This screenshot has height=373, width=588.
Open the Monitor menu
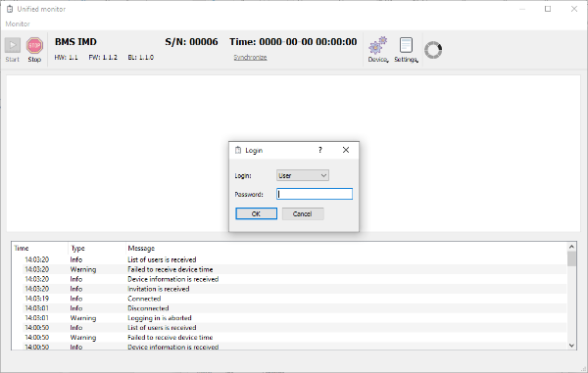point(18,23)
